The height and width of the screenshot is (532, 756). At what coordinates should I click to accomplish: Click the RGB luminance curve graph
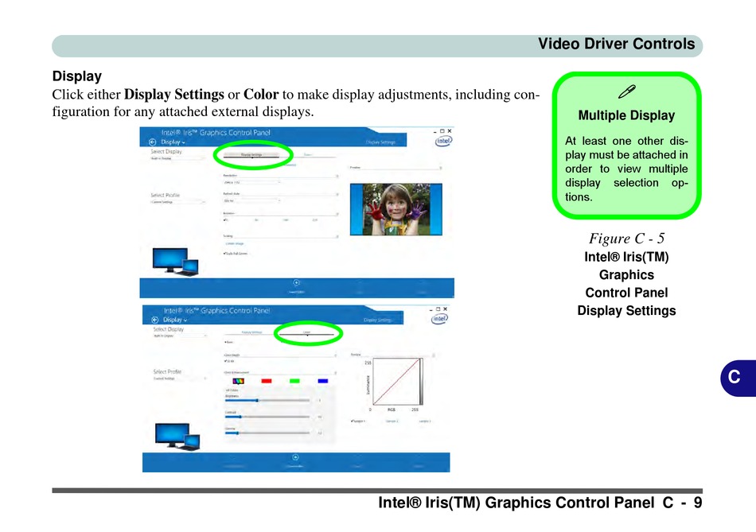pos(397,382)
